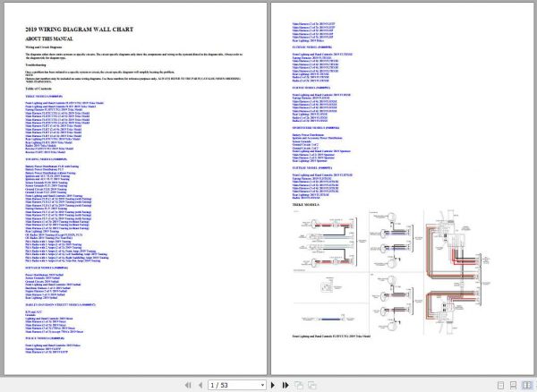This screenshot has height=392, width=537.
Task: Open Rear Lighting: 2019 Touring link
Action: [x=42, y=232]
